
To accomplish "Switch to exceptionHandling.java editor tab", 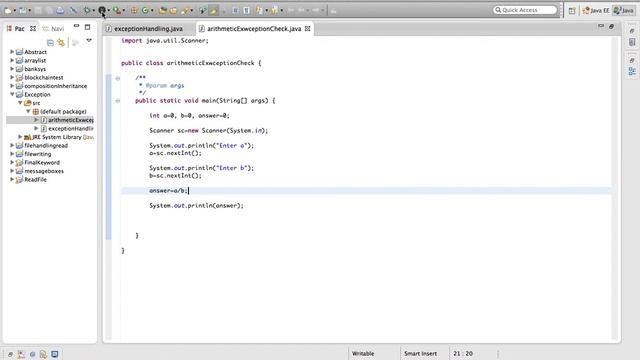I will pos(148,29).
